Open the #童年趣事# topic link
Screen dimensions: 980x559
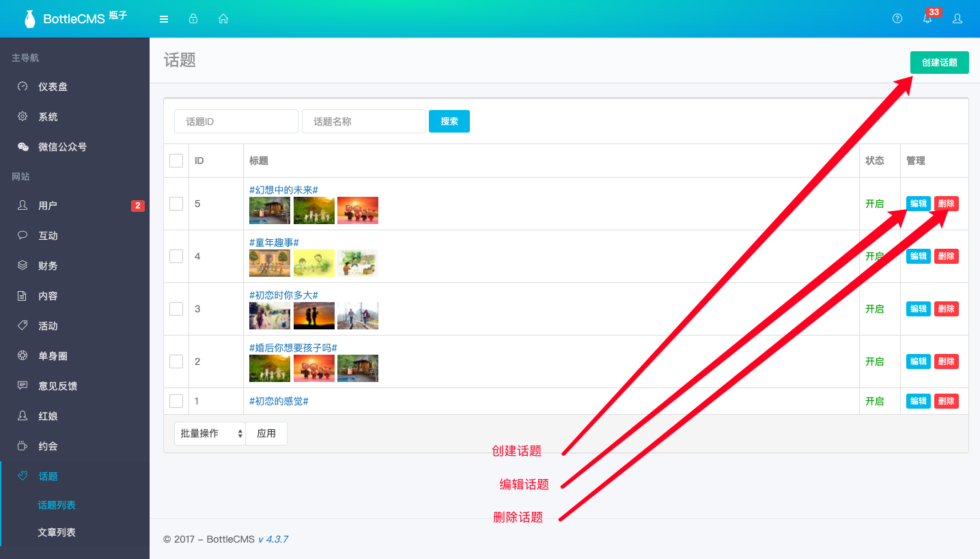click(275, 243)
